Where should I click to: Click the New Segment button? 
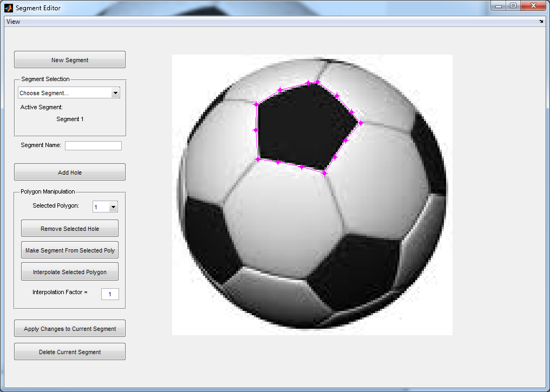pyautogui.click(x=70, y=60)
